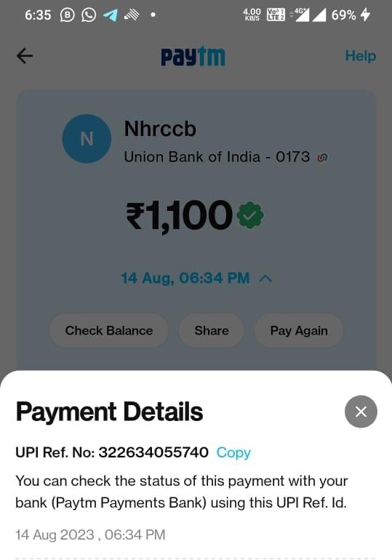Tap the green verified checkmark badge
392x560 pixels.
(250, 215)
